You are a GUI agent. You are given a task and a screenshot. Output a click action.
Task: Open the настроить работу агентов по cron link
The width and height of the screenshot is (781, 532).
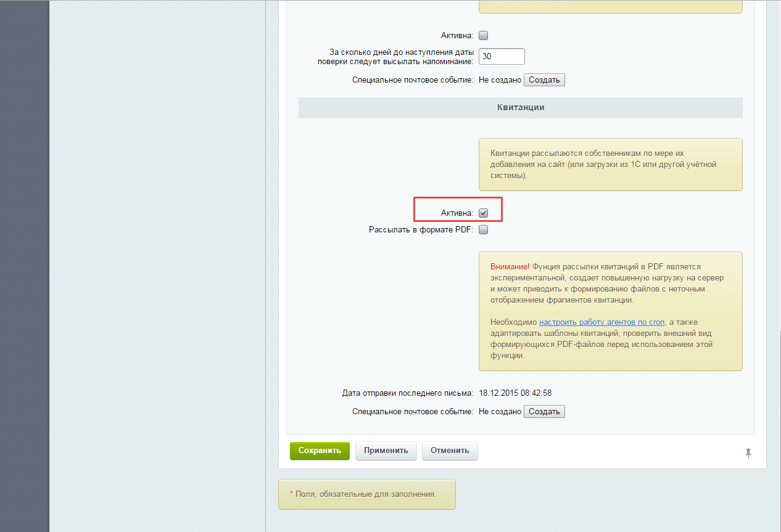[x=601, y=322]
